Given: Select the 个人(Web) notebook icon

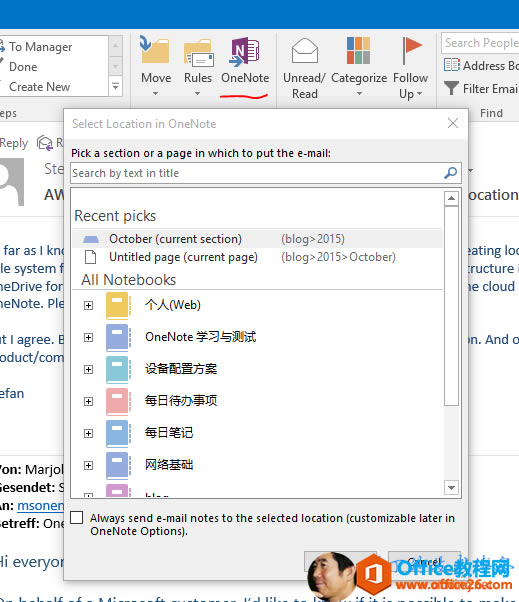Looking at the screenshot, I should (118, 306).
